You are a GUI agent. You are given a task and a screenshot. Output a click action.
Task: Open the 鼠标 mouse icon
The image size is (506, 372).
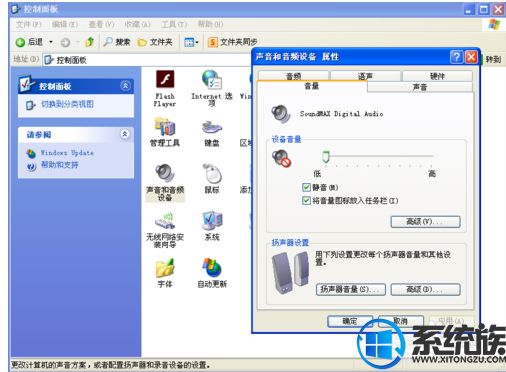click(212, 174)
